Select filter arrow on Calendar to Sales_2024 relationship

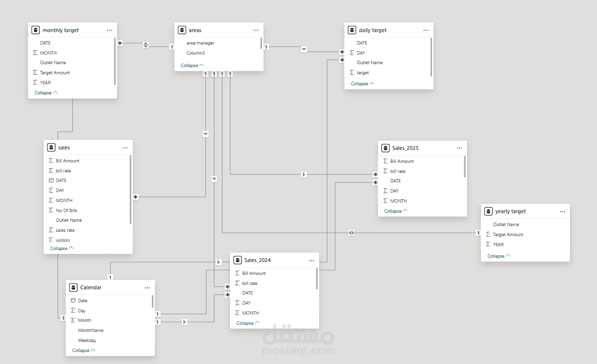pyautogui.click(x=184, y=322)
